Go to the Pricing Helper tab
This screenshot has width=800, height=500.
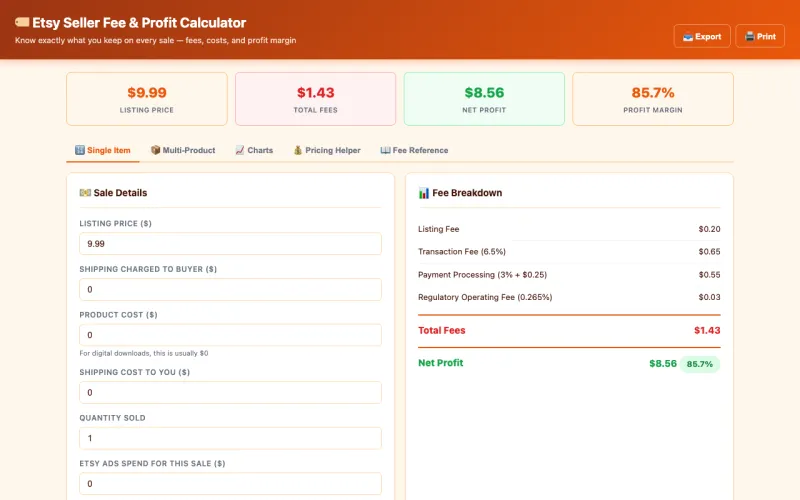(327, 150)
